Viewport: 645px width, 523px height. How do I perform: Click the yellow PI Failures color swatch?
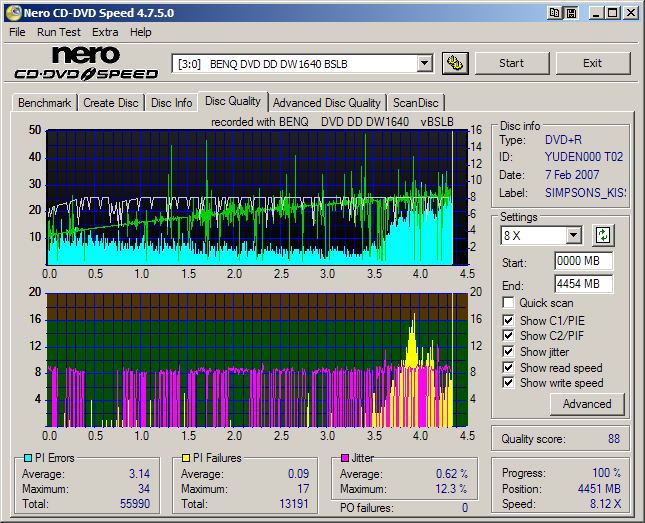click(186, 458)
